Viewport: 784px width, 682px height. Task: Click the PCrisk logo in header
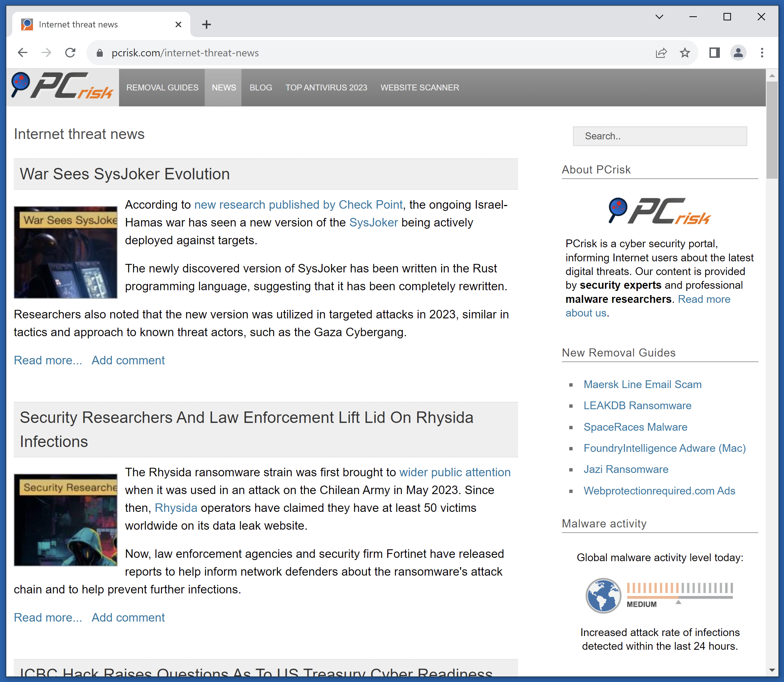[62, 85]
